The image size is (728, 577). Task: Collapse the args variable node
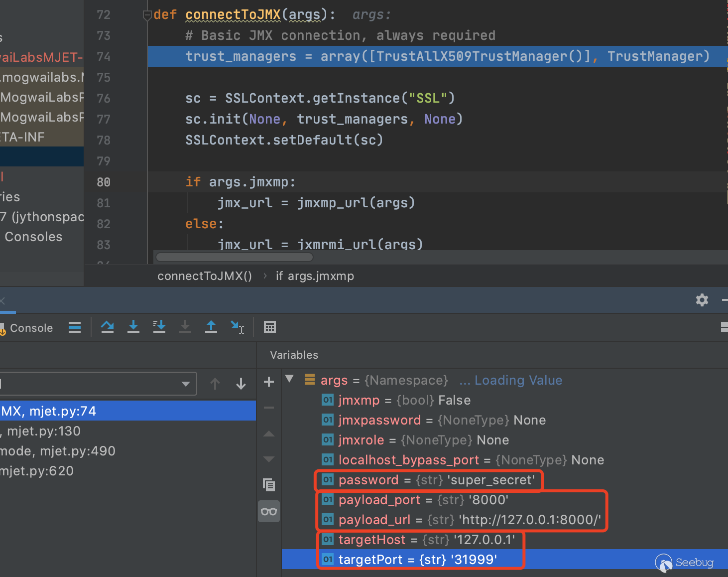coord(289,379)
